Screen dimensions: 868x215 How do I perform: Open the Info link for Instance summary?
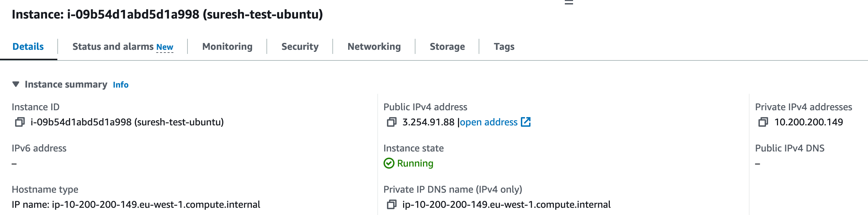click(121, 85)
